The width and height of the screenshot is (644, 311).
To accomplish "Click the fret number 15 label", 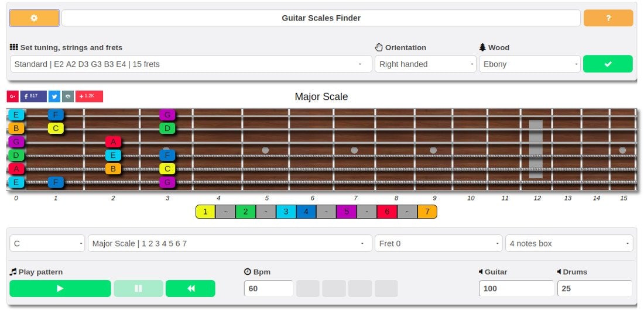I will coord(624,198).
